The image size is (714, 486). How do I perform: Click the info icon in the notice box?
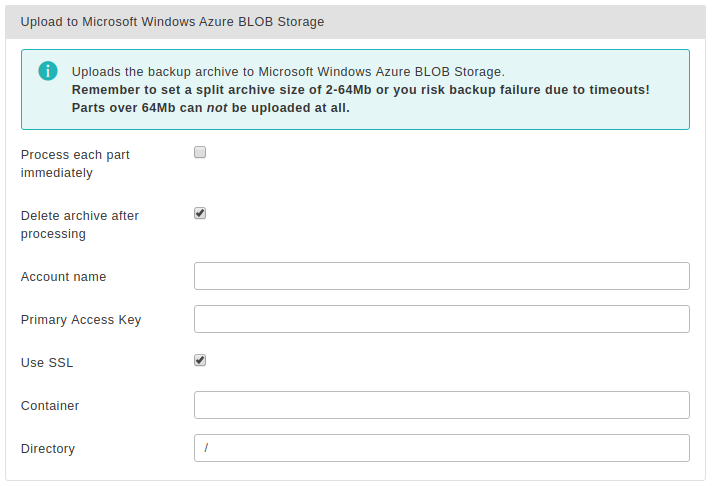pos(48,71)
